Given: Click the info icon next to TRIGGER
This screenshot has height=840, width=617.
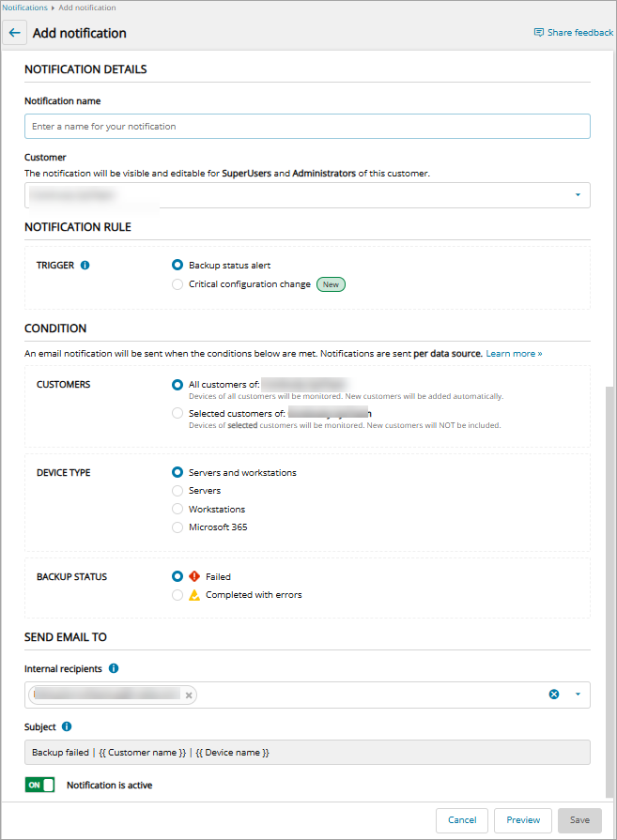Looking at the screenshot, I should 85,266.
